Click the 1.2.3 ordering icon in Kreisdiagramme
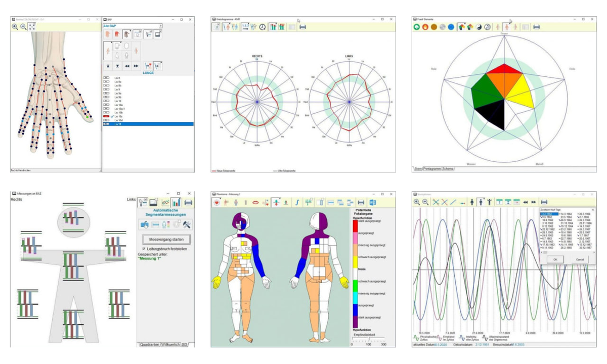 pos(245,27)
